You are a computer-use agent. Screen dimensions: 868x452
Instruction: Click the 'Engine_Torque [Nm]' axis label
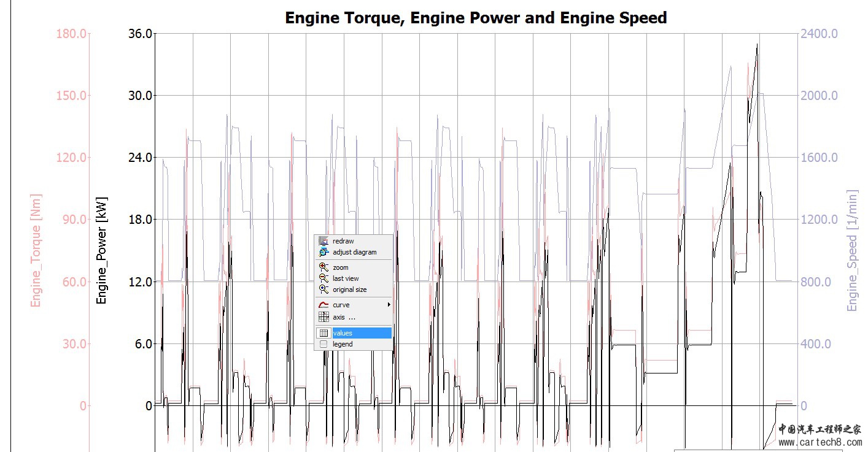36,250
